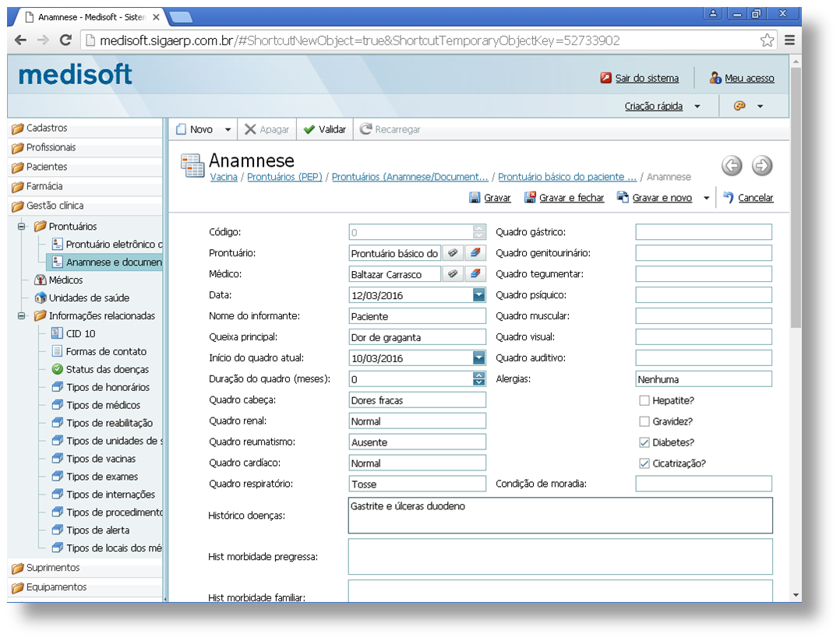
Task: Open the Pacientes menu section
Action: point(86,167)
